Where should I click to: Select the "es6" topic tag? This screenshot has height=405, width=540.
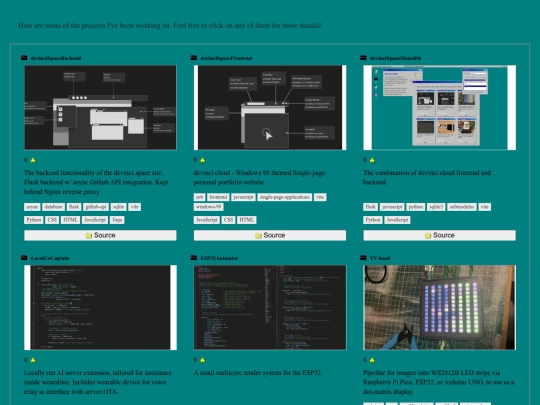click(199, 197)
